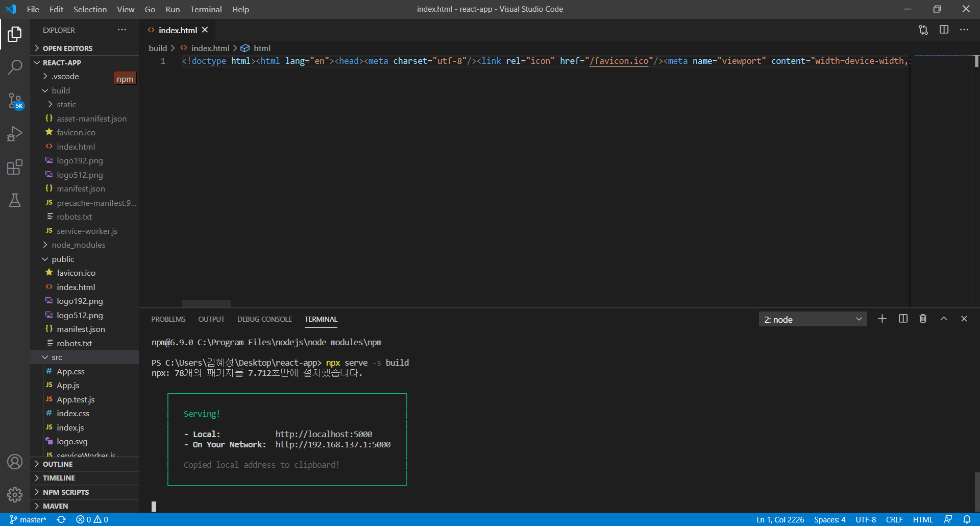Open the Testing beaker icon
980x526 pixels.
coord(15,200)
